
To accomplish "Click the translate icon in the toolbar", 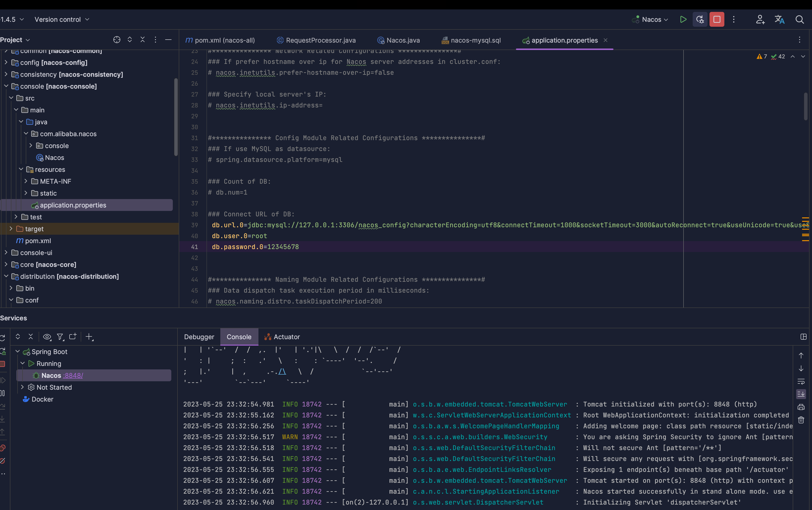I will [780, 20].
